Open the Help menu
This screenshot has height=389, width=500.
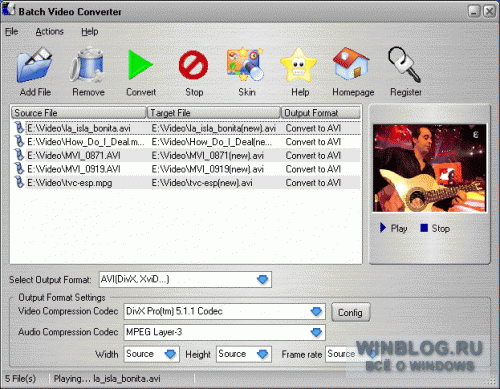tap(90, 31)
